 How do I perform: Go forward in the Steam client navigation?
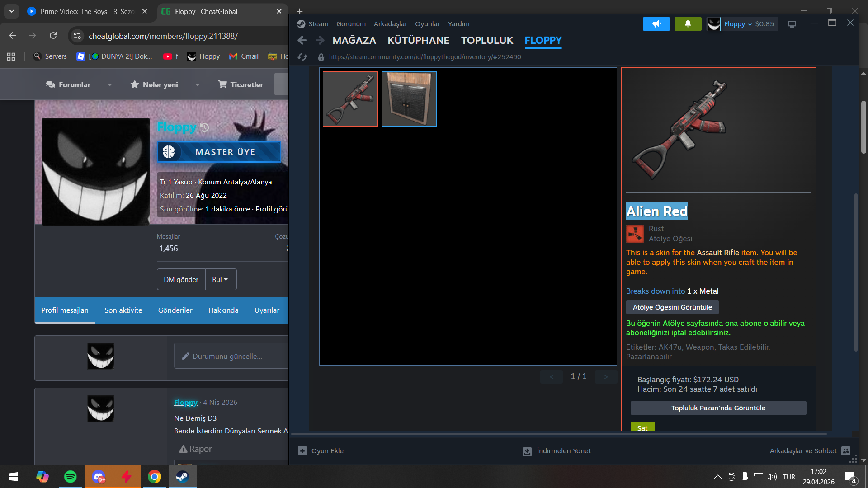[320, 41]
